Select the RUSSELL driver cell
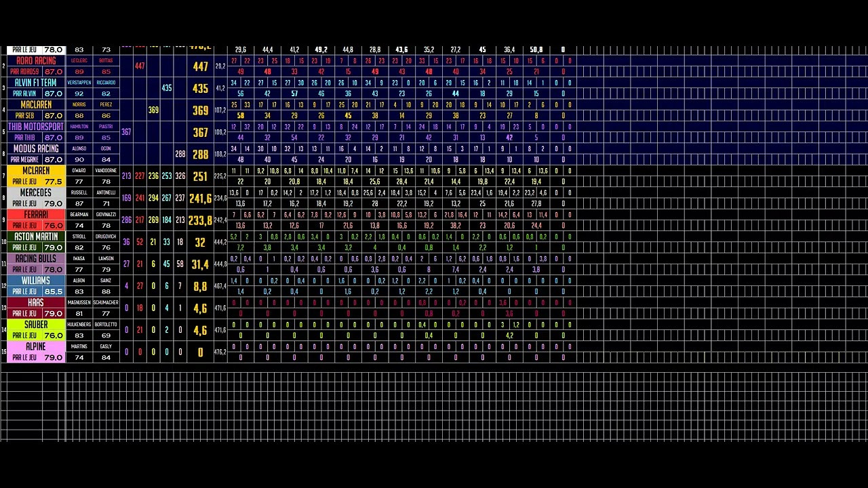The image size is (868, 488). 79,192
